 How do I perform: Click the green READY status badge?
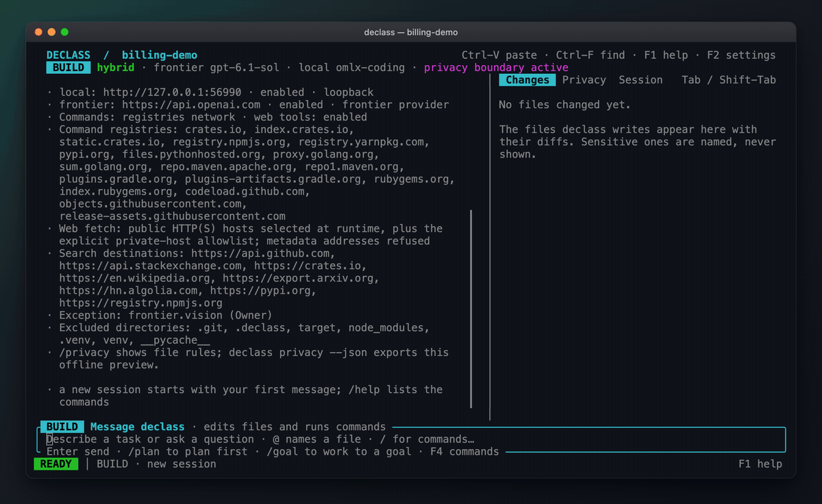[55, 464]
